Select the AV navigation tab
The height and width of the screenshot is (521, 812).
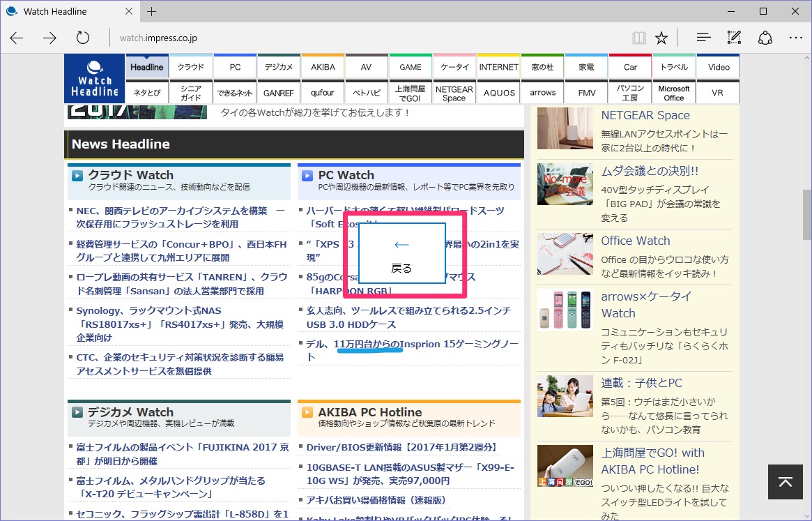tap(367, 66)
